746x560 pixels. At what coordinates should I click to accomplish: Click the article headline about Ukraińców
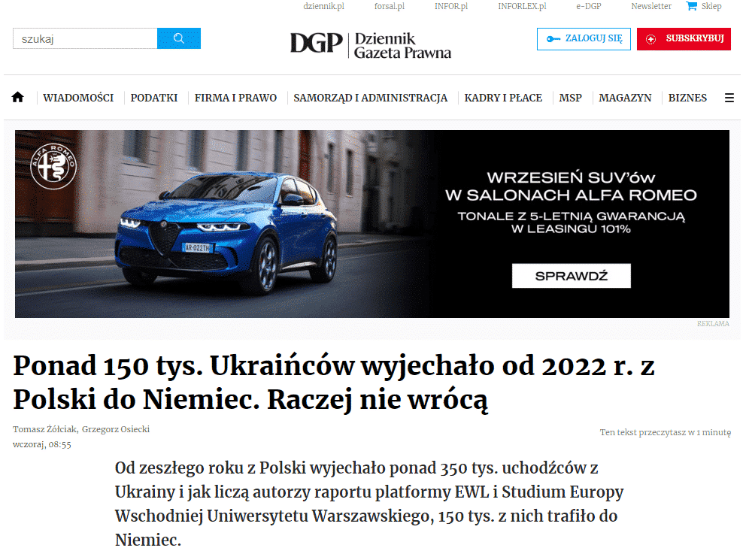click(334, 382)
